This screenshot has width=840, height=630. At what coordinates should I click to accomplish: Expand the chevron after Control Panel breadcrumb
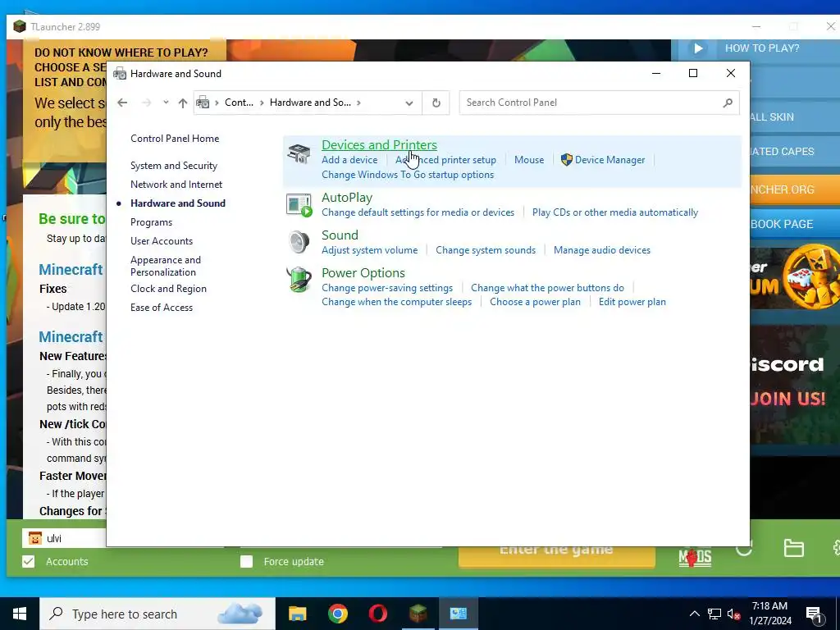tap(262, 103)
